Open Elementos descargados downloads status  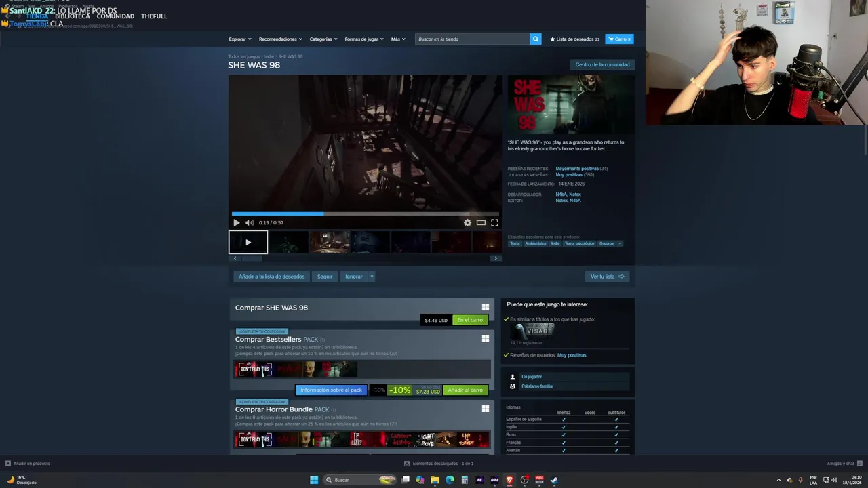[439, 464]
